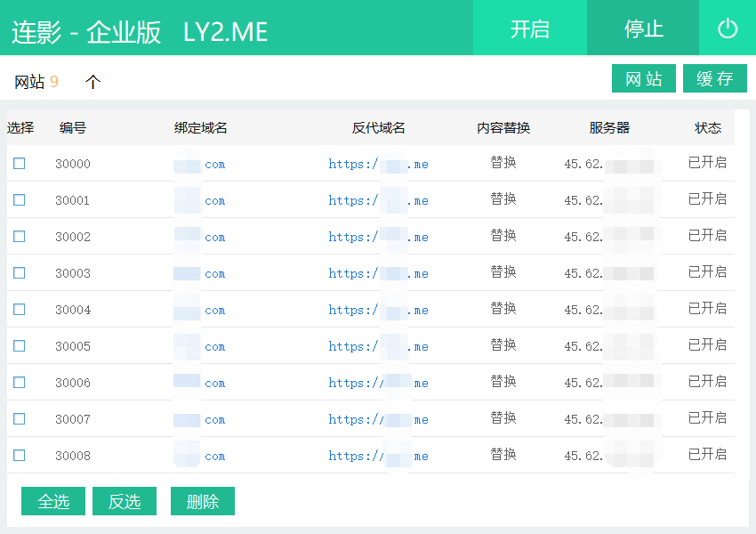Image resolution: width=756 pixels, height=534 pixels.
Task: Select the checkbox for row 30001
Action: pyautogui.click(x=20, y=200)
